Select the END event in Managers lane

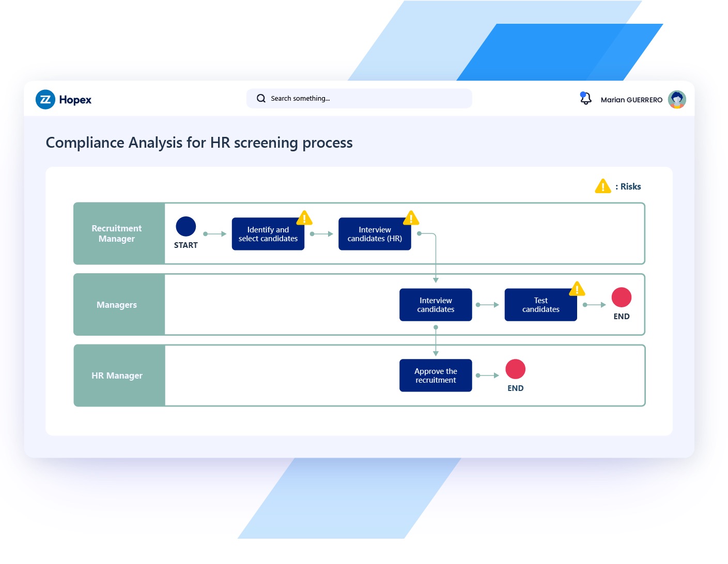click(621, 297)
